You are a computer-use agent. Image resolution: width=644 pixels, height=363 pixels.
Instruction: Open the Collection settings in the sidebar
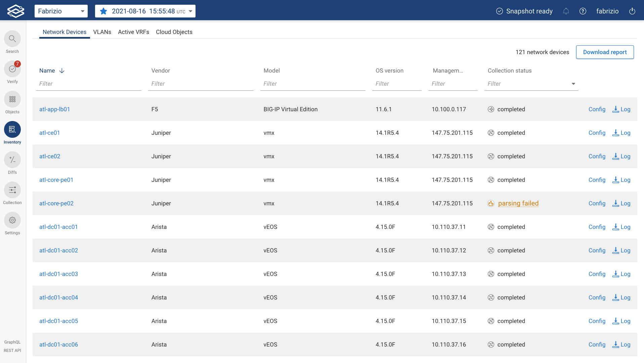pos(12,190)
